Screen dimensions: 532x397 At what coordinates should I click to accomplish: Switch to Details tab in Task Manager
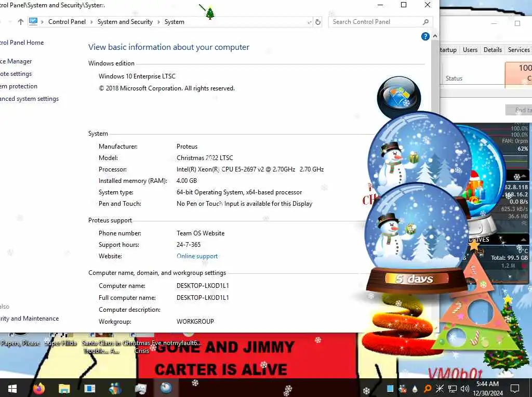pos(493,50)
